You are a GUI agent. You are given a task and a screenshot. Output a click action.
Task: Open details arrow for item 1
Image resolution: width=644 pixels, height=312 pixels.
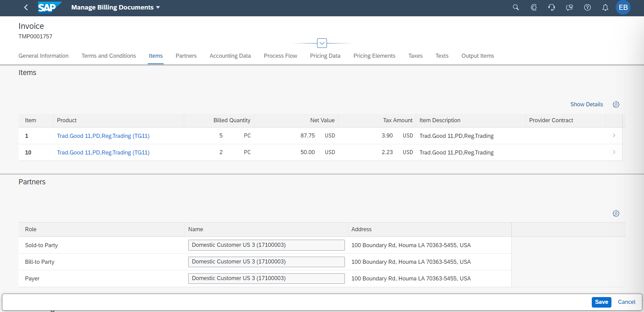pyautogui.click(x=614, y=136)
